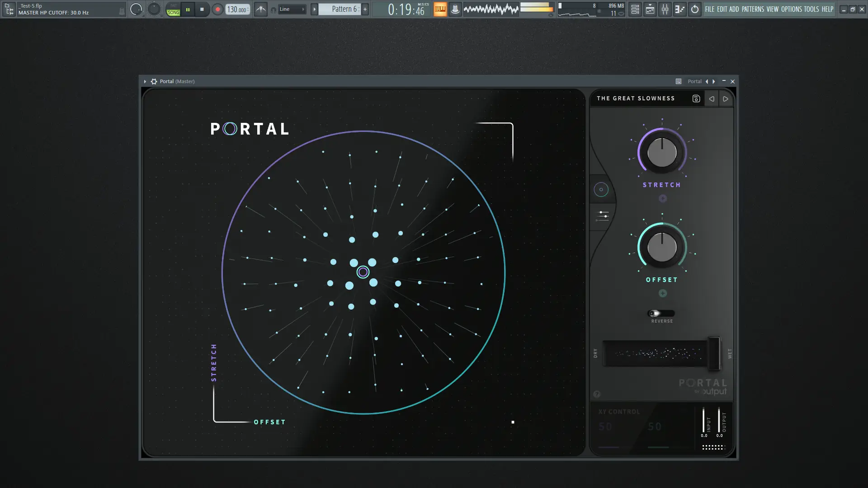
Task: Click the Great Slowness preset name
Action: click(636, 99)
